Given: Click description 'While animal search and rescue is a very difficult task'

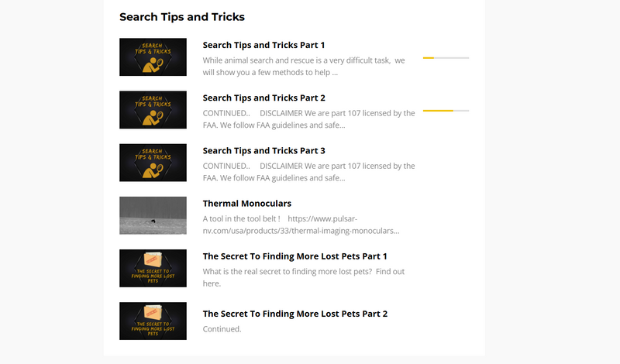Looking at the screenshot, I should tap(304, 67).
